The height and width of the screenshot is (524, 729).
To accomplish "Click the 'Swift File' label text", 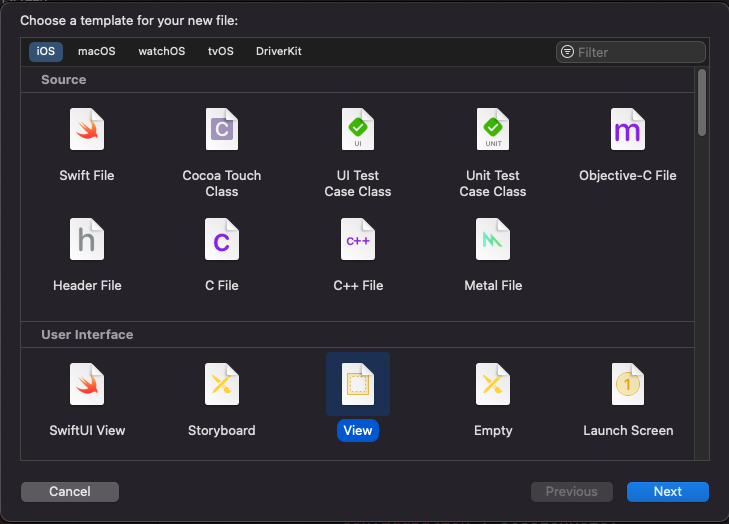I will 87,175.
